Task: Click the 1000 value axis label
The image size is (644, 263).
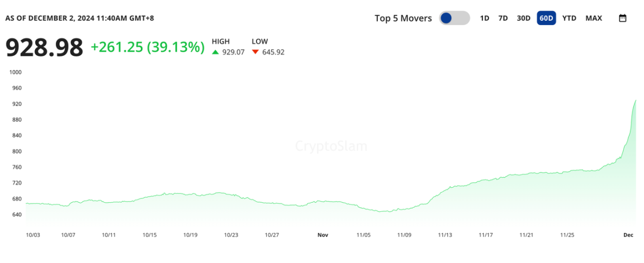Action: click(15, 72)
